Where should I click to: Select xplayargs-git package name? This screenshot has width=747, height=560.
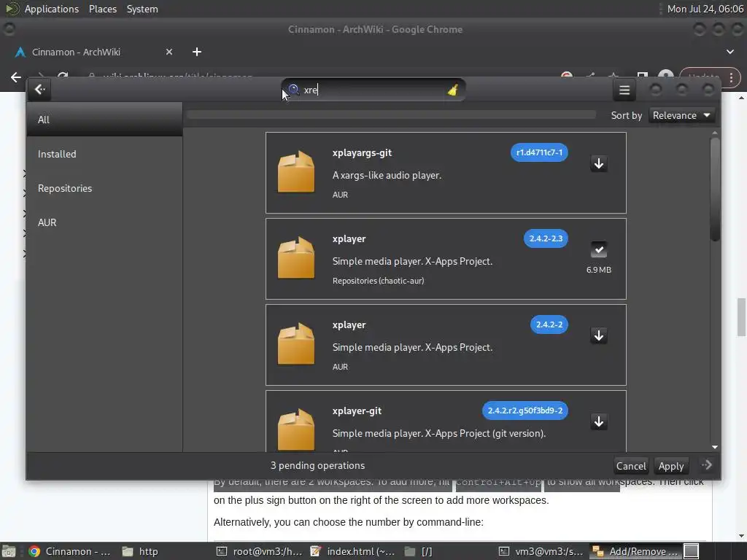(362, 152)
